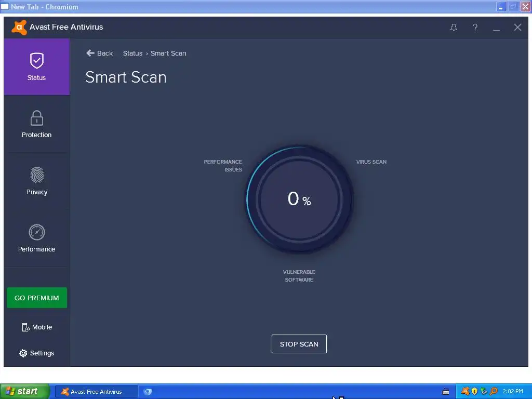Open the Protection section
This screenshot has height=399, width=532.
[37, 124]
